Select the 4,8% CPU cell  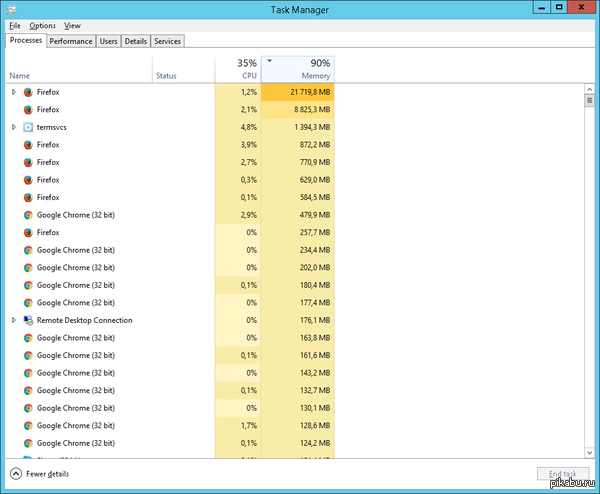(238, 127)
